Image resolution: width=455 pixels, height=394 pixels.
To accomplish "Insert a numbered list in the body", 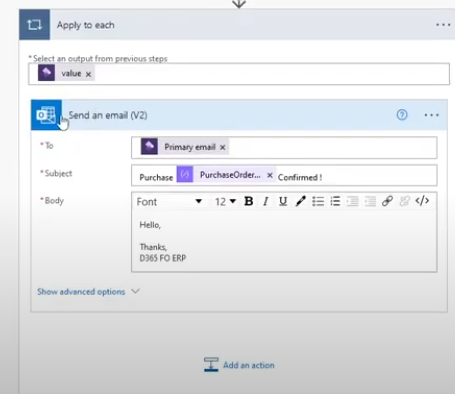I will (x=335, y=201).
